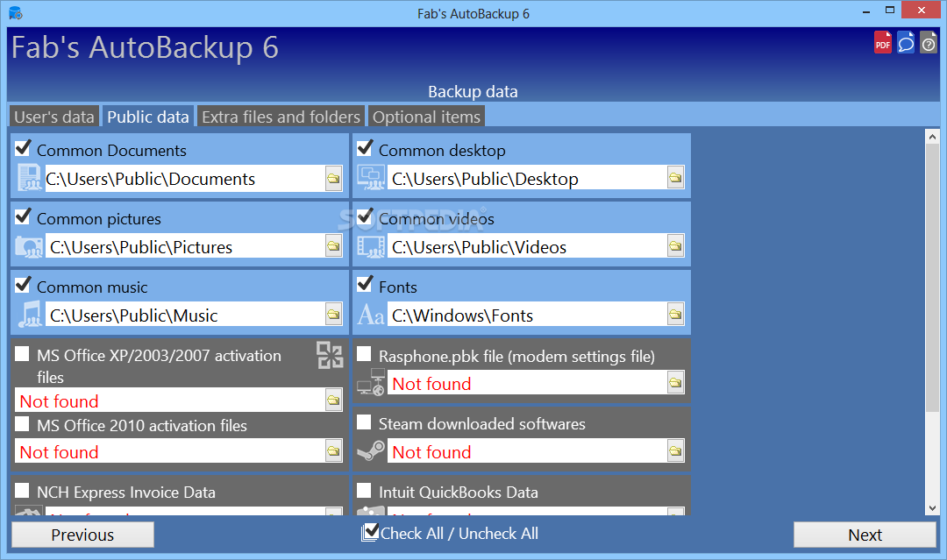Browse folder for Steam downloaded softwares
The width and height of the screenshot is (947, 560).
point(675,450)
